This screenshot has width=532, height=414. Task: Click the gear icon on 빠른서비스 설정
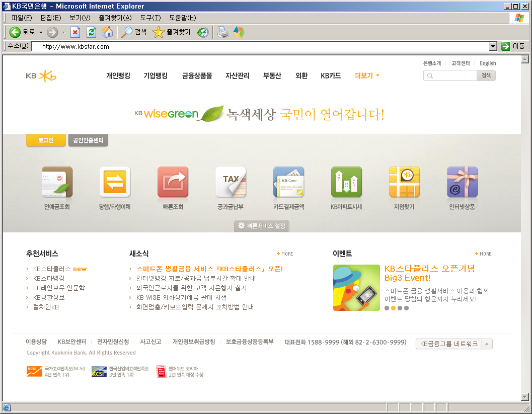point(241,226)
